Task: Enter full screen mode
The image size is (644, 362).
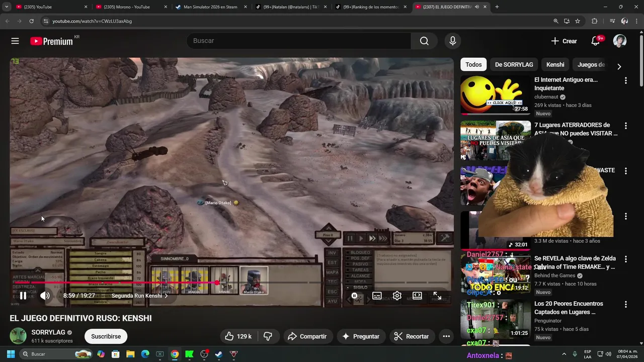Action: [437, 296]
